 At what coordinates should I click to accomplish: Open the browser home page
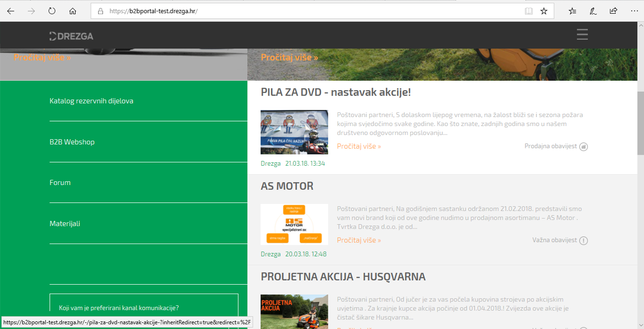click(x=73, y=11)
